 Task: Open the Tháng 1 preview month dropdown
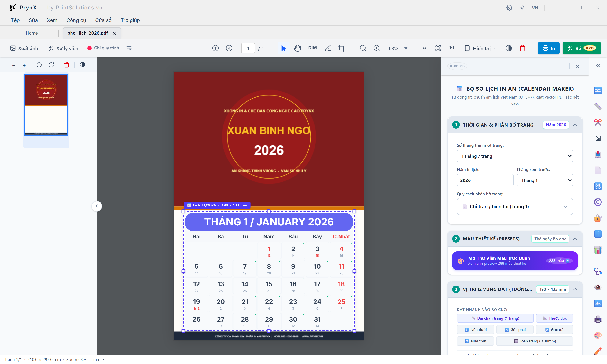(545, 180)
